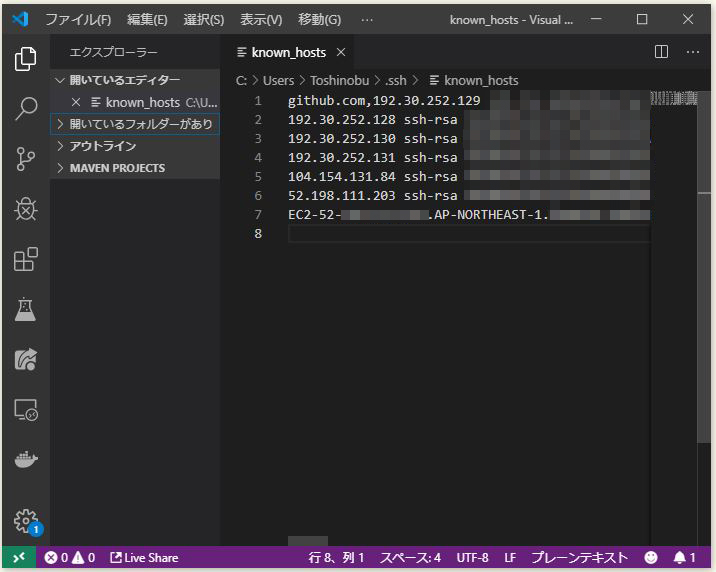Change file encoding UTF-8
The height and width of the screenshot is (572, 716).
coord(472,557)
